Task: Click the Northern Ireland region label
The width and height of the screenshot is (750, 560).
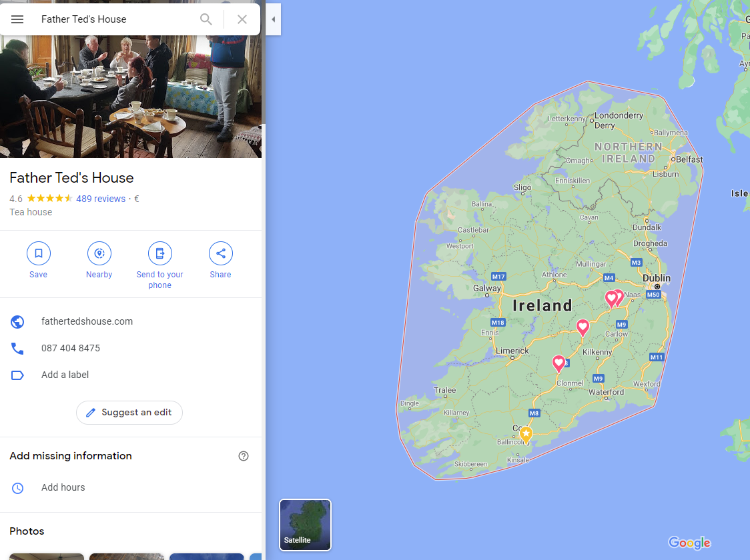Action: [628, 153]
